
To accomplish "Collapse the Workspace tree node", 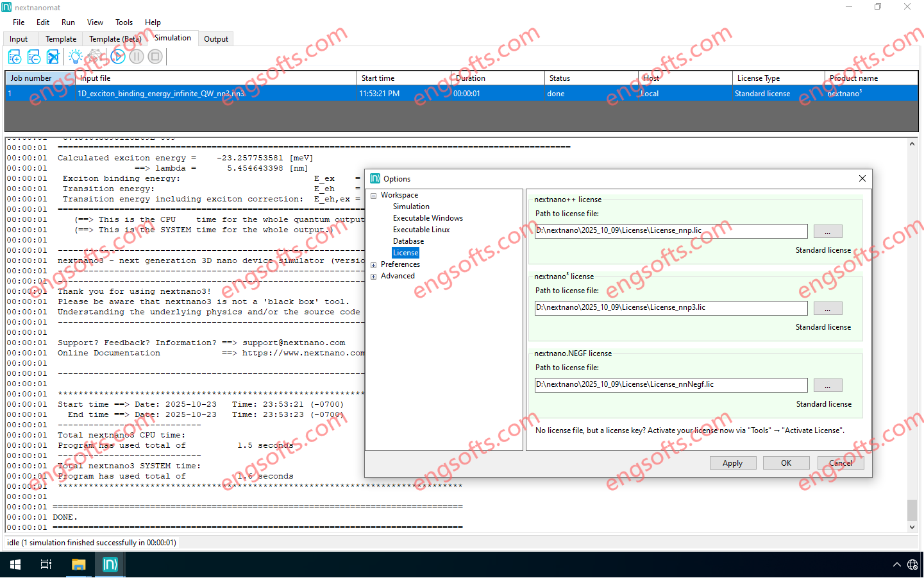I will tap(373, 196).
